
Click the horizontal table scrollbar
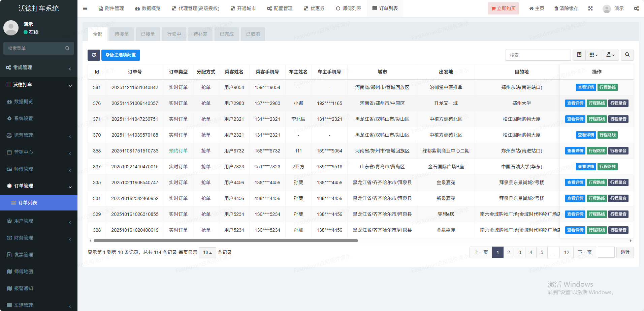coord(226,241)
